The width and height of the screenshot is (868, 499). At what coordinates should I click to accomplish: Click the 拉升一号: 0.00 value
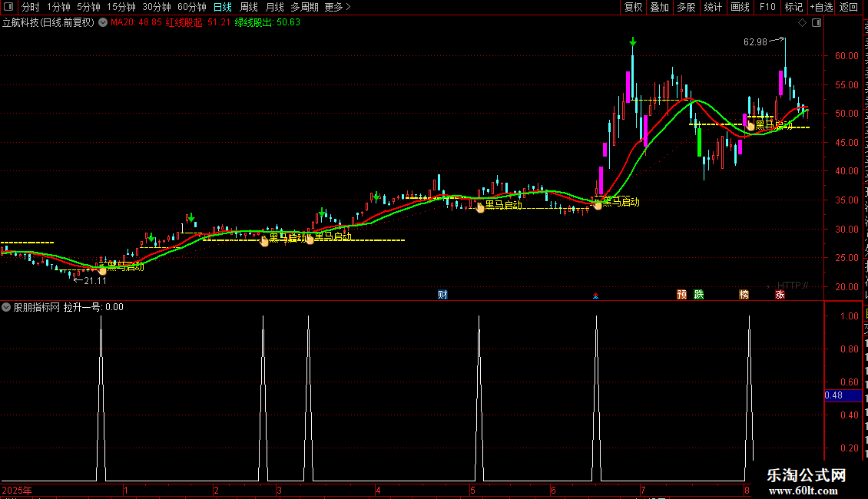click(94, 307)
